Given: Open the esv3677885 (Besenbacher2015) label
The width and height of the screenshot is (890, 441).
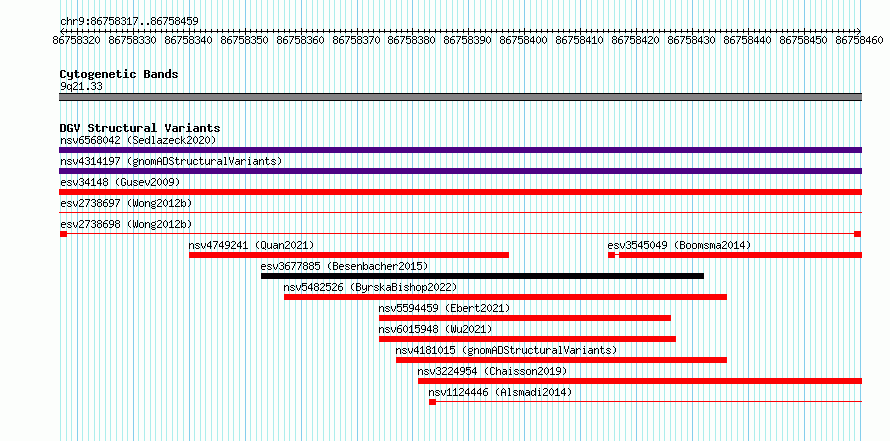Looking at the screenshot, I should tap(344, 266).
